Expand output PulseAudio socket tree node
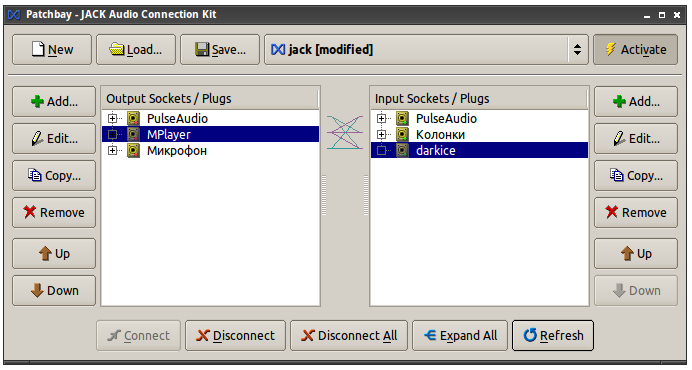This screenshot has width=692, height=370. pos(113,118)
